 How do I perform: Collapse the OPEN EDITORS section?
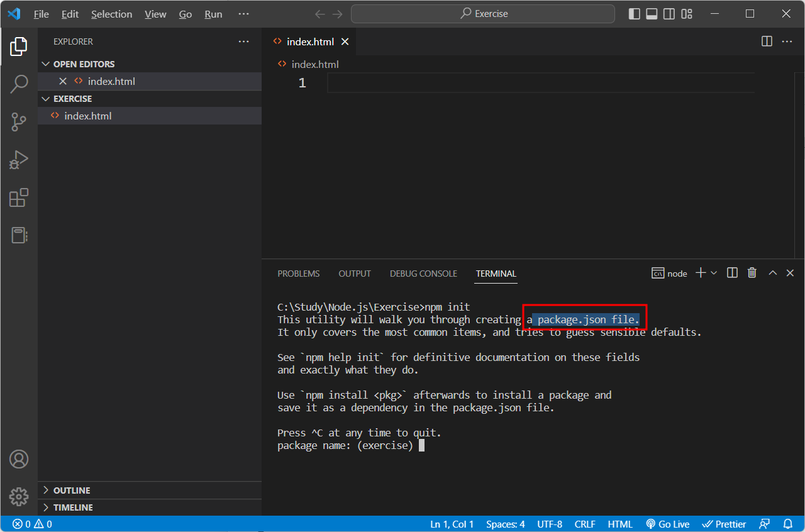tap(45, 64)
